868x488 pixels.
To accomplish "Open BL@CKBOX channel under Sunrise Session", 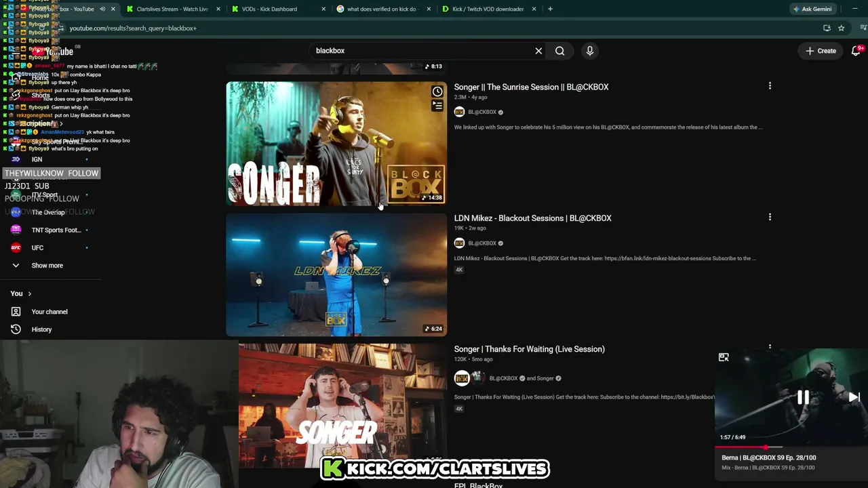I will 482,112.
